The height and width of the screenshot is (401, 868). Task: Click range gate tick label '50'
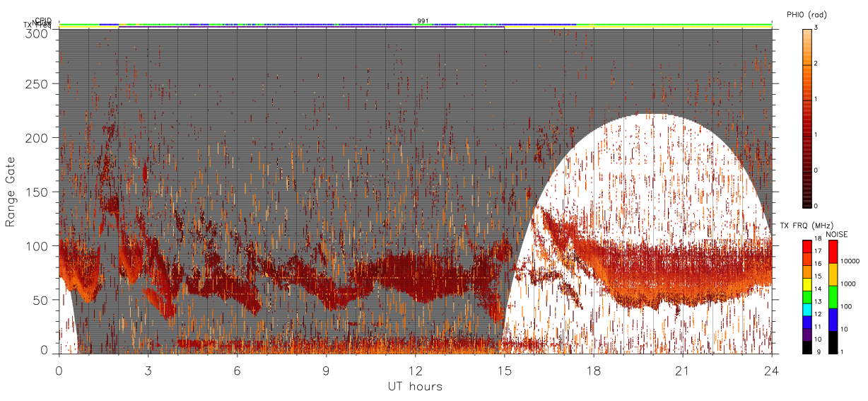[40, 300]
